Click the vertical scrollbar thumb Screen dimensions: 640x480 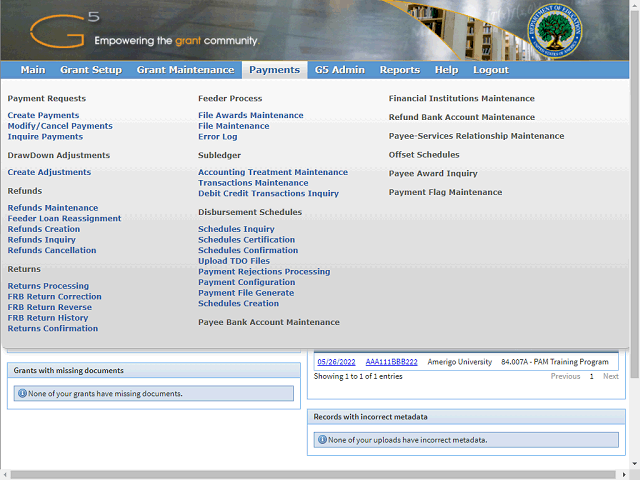click(x=635, y=192)
